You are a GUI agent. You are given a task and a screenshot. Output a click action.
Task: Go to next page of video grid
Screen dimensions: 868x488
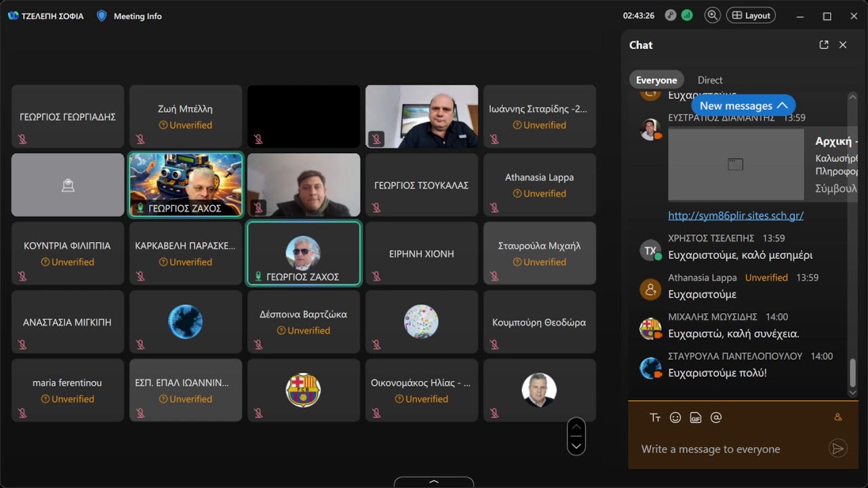(576, 445)
